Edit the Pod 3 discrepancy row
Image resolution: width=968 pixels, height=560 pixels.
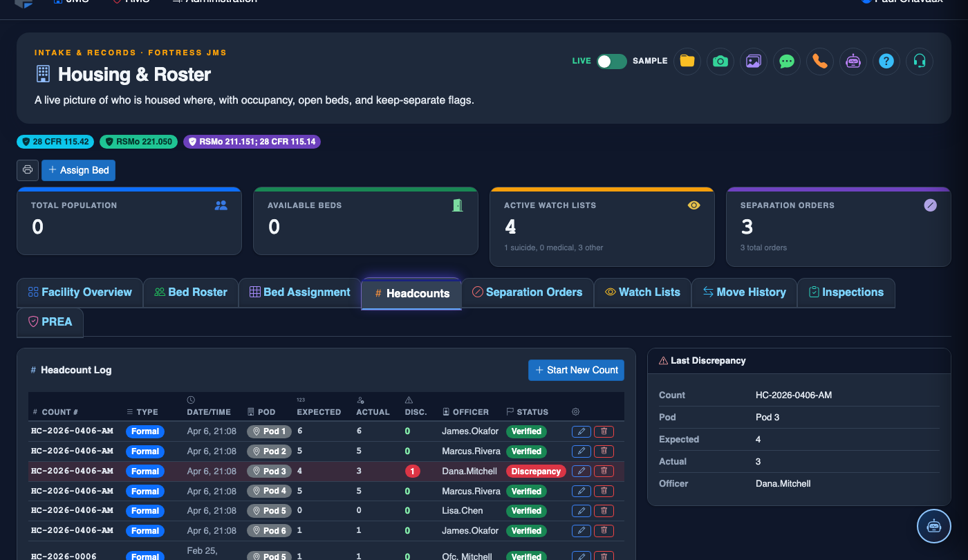[581, 471]
